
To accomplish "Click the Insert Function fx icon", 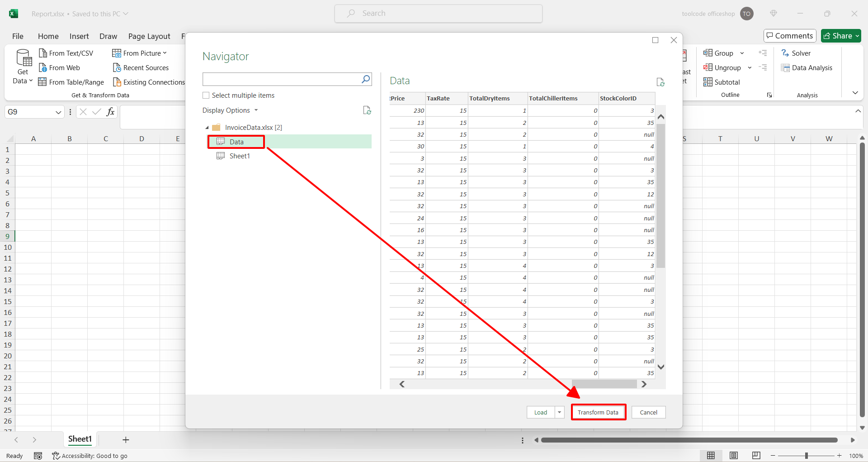I will tap(110, 112).
